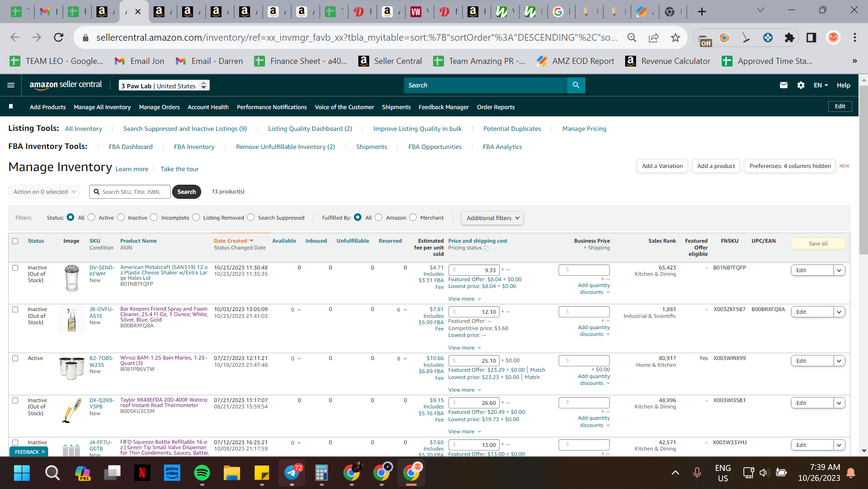Open the settings gear icon
The image size is (868, 489).
coord(801,85)
